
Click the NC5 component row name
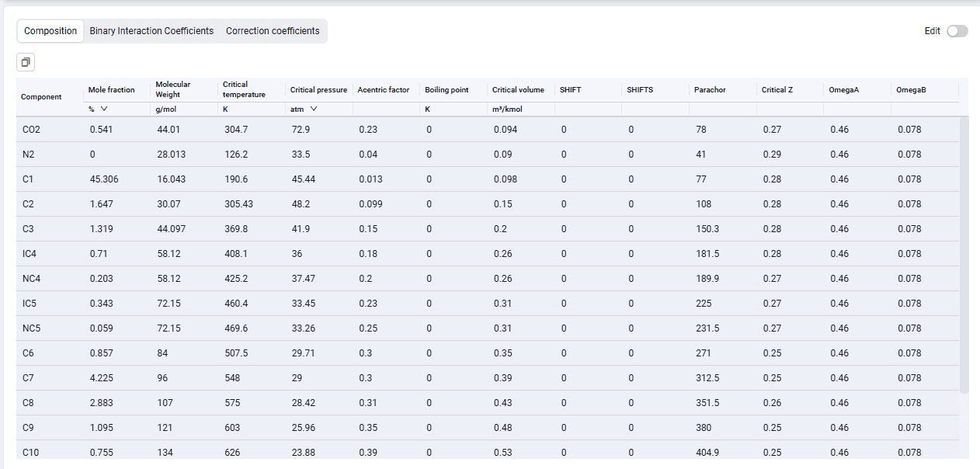32,328
